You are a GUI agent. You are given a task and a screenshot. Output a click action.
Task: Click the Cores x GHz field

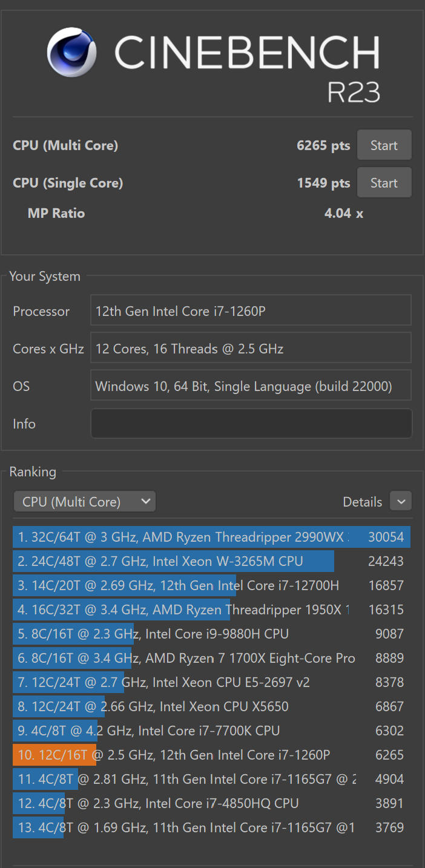click(x=251, y=347)
